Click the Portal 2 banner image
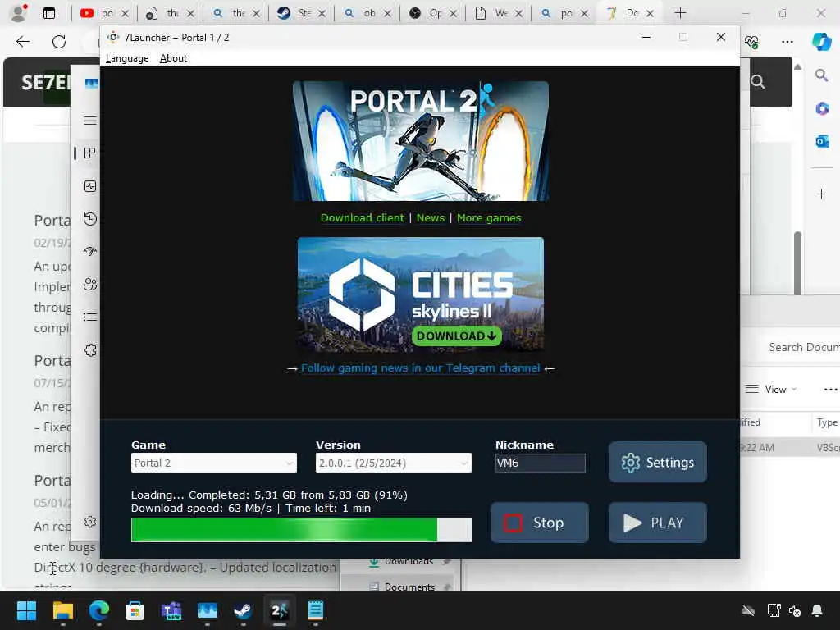This screenshot has width=840, height=630. [x=421, y=141]
